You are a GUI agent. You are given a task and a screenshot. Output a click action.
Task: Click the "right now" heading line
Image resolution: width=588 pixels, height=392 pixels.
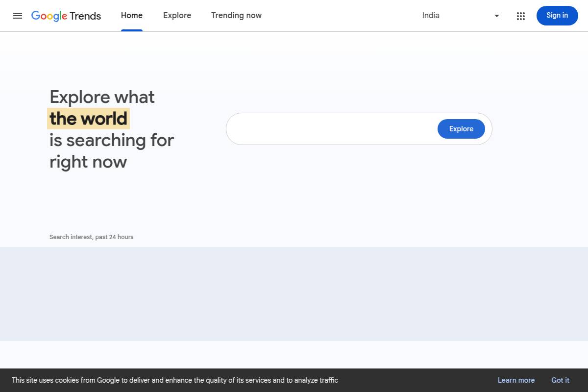click(x=88, y=162)
